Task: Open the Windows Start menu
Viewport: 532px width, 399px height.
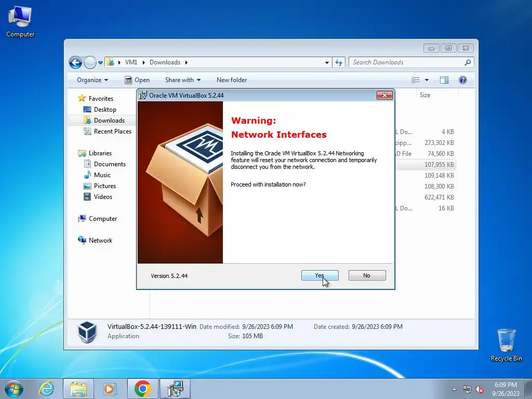Action: 14,389
